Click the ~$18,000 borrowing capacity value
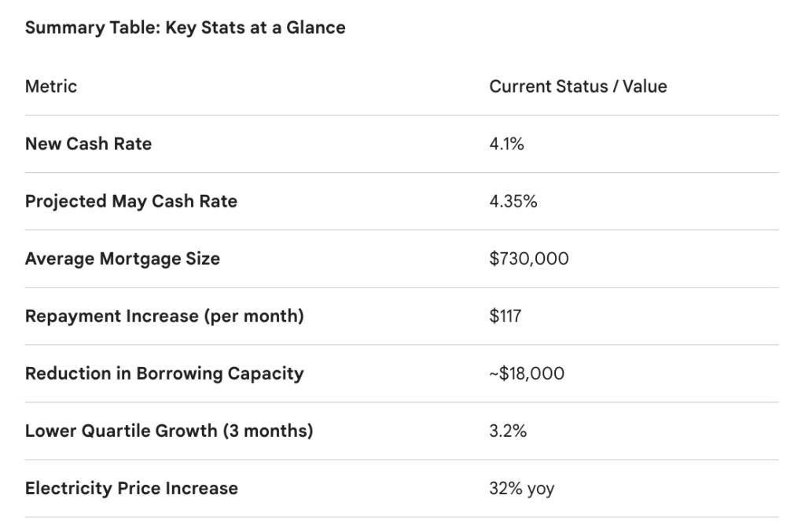 point(526,373)
